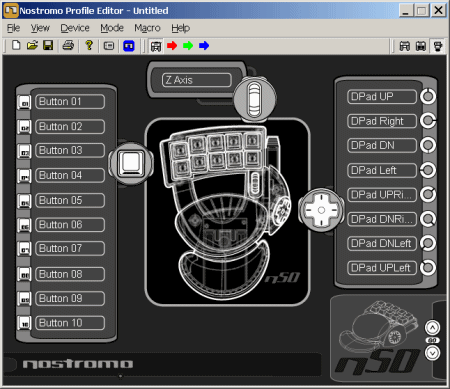
Task: Click the throttle wheel icon
Action: [x=254, y=99]
